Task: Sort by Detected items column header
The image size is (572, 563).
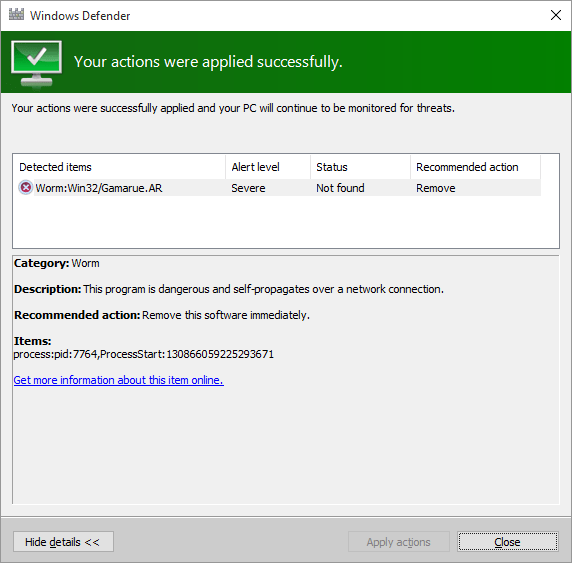Action: pos(119,167)
